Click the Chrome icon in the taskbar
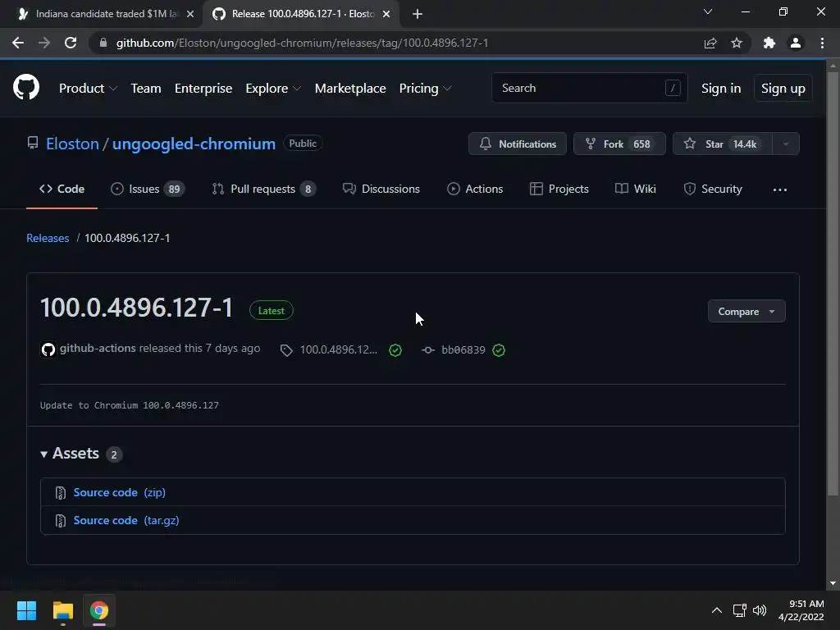840x630 pixels. (99, 610)
